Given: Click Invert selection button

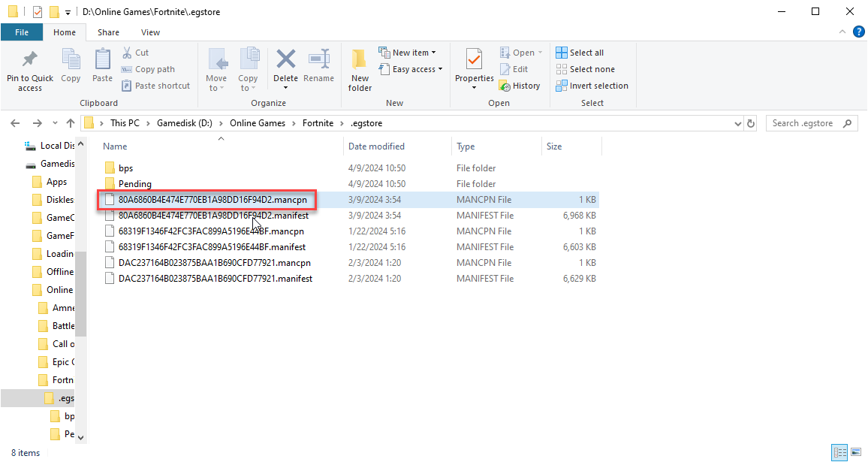Looking at the screenshot, I should [592, 86].
